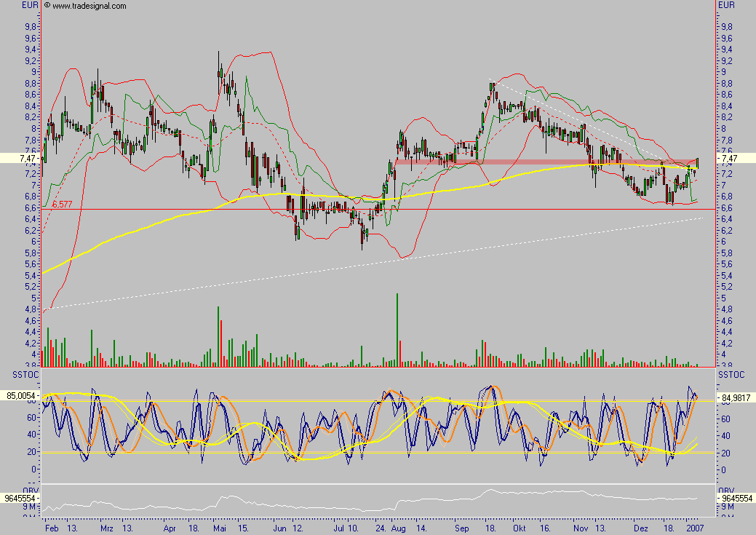Select the right EUR axis label
The width and height of the screenshot is (756, 535).
point(726,5)
